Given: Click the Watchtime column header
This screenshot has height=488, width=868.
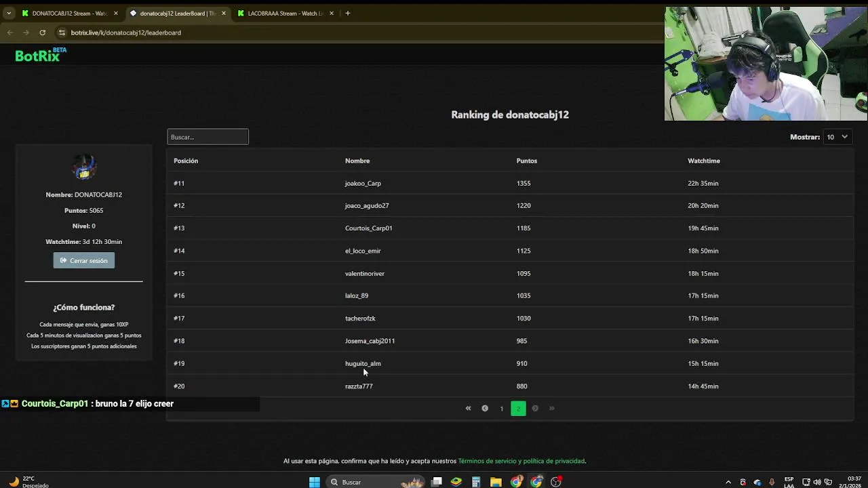Looking at the screenshot, I should tap(704, 161).
